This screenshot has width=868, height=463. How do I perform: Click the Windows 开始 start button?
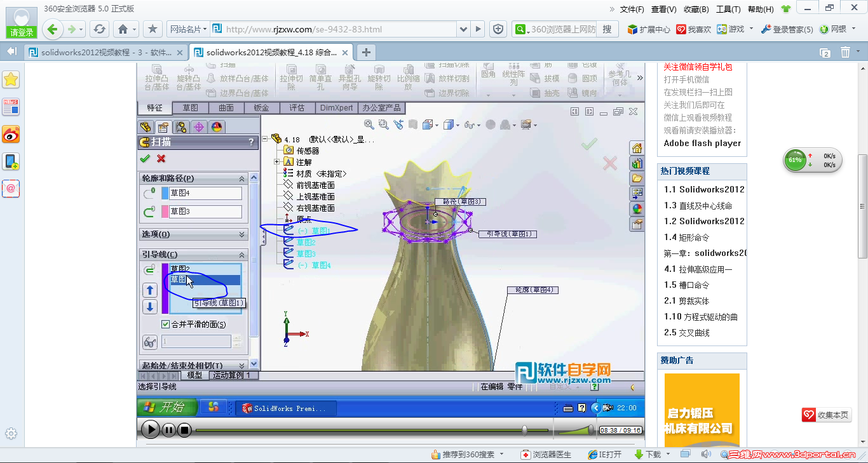point(167,408)
